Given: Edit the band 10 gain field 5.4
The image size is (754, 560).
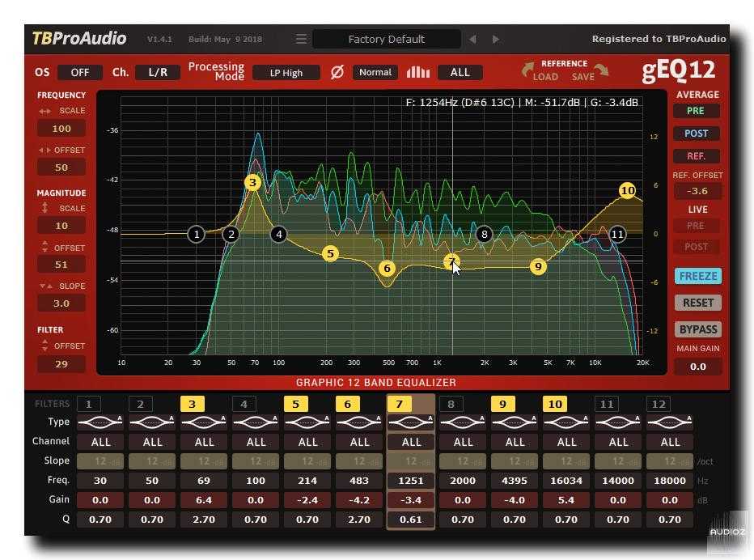Looking at the screenshot, I should [x=566, y=500].
